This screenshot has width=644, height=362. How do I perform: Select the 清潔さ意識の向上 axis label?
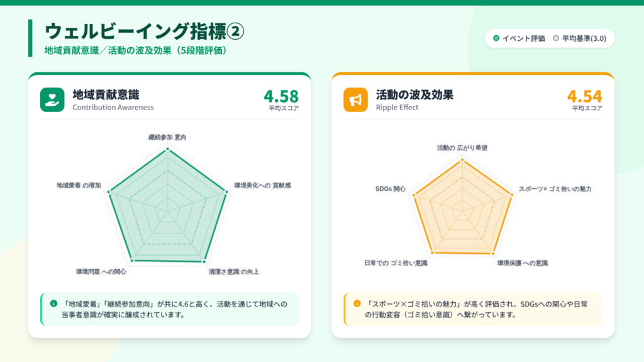click(233, 271)
